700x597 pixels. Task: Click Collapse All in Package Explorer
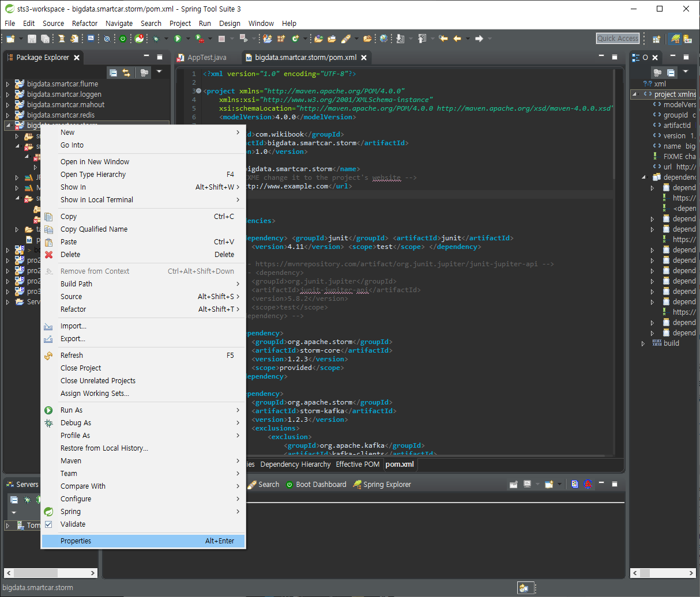(113, 73)
